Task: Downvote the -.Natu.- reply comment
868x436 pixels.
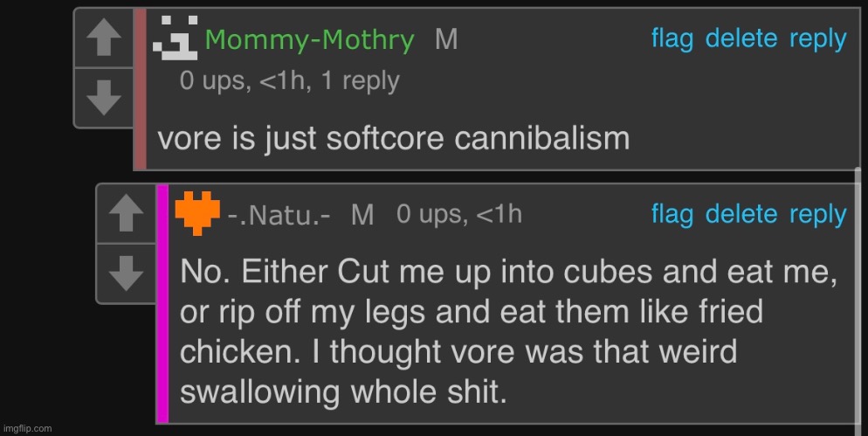Action: (x=127, y=273)
